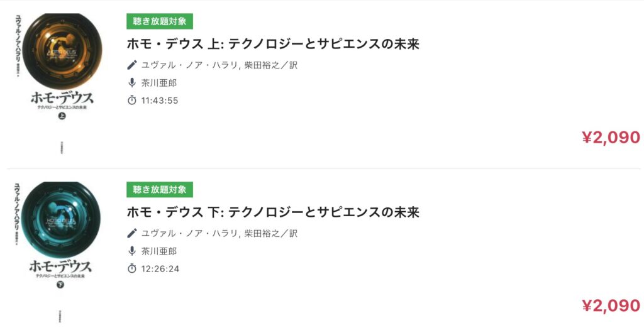The image size is (644, 335).
Task: Select narrator 茶川亜郎 on the 下 volume
Action: [x=159, y=251]
